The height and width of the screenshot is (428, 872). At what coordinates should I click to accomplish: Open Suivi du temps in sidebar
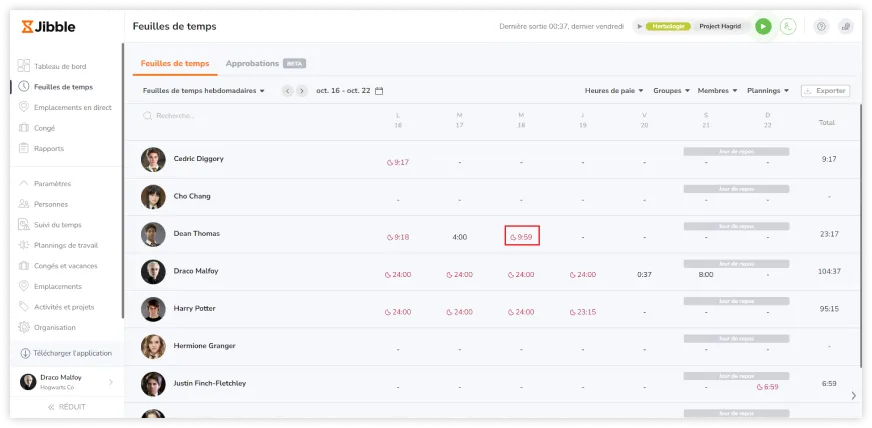tap(58, 225)
